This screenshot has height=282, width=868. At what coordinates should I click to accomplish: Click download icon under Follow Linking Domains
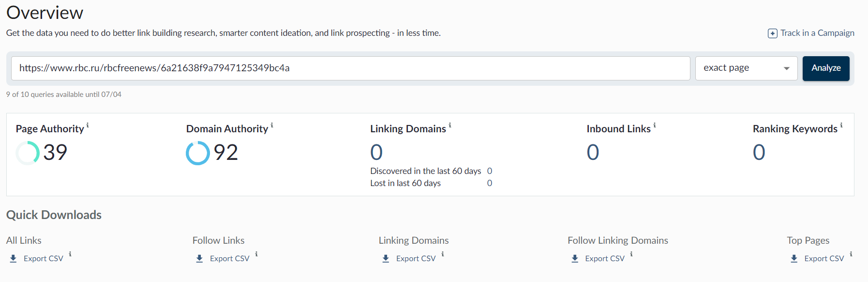coord(575,259)
